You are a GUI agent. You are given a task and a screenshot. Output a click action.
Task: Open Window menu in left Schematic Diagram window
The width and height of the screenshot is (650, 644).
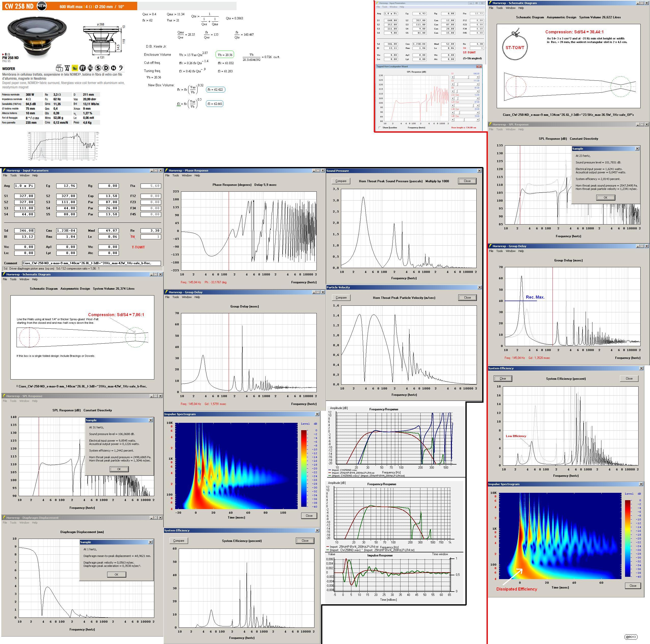pyautogui.click(x=24, y=279)
